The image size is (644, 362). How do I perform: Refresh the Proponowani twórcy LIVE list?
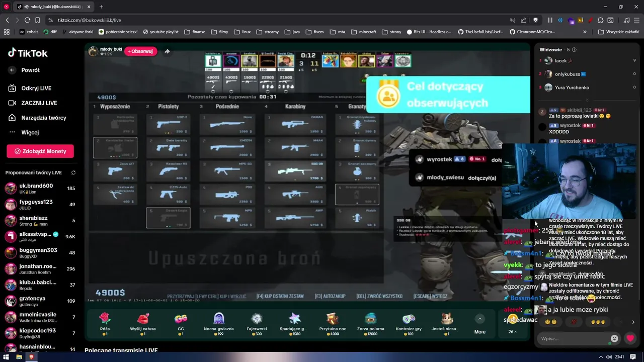[x=73, y=172]
